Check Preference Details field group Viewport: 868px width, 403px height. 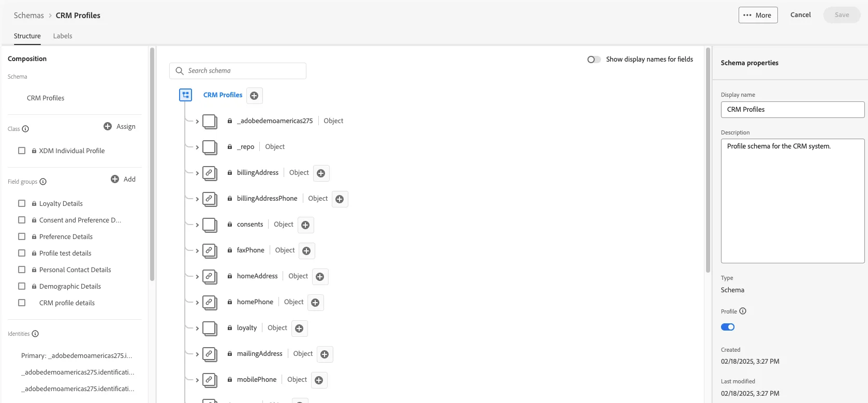[22, 236]
